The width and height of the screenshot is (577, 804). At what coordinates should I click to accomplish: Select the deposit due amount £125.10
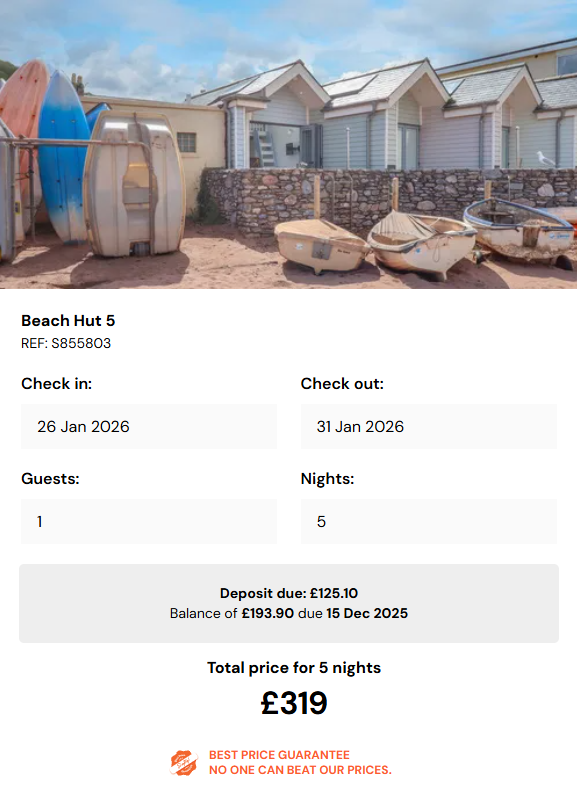coord(333,593)
